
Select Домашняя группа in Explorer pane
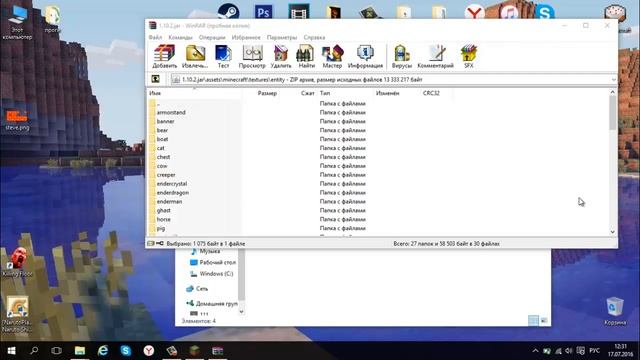(212, 304)
